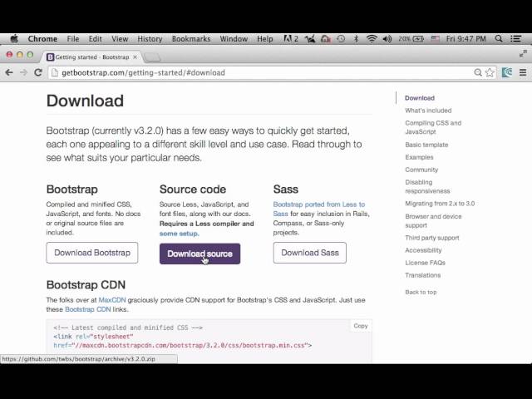Jump to Translations section
532x399 pixels.
423,275
